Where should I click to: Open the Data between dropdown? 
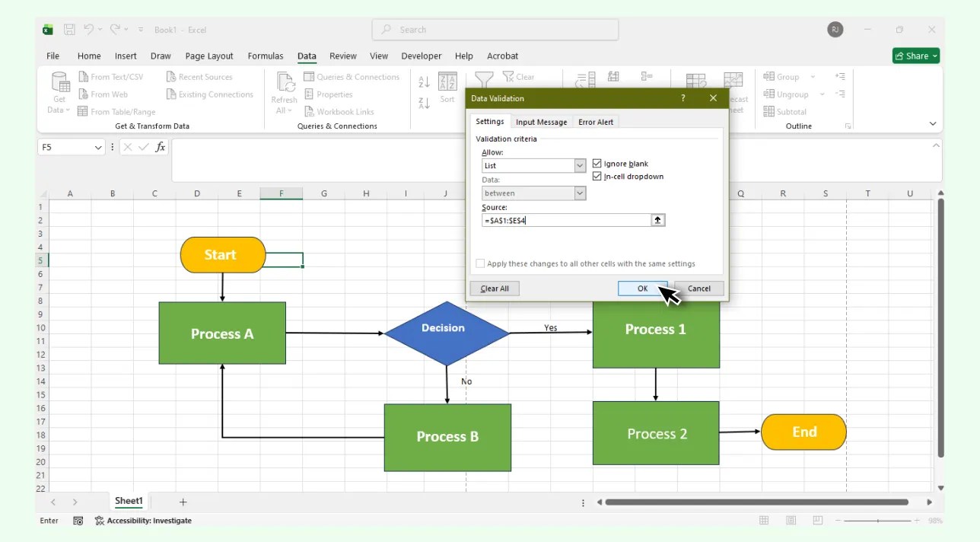coord(580,193)
